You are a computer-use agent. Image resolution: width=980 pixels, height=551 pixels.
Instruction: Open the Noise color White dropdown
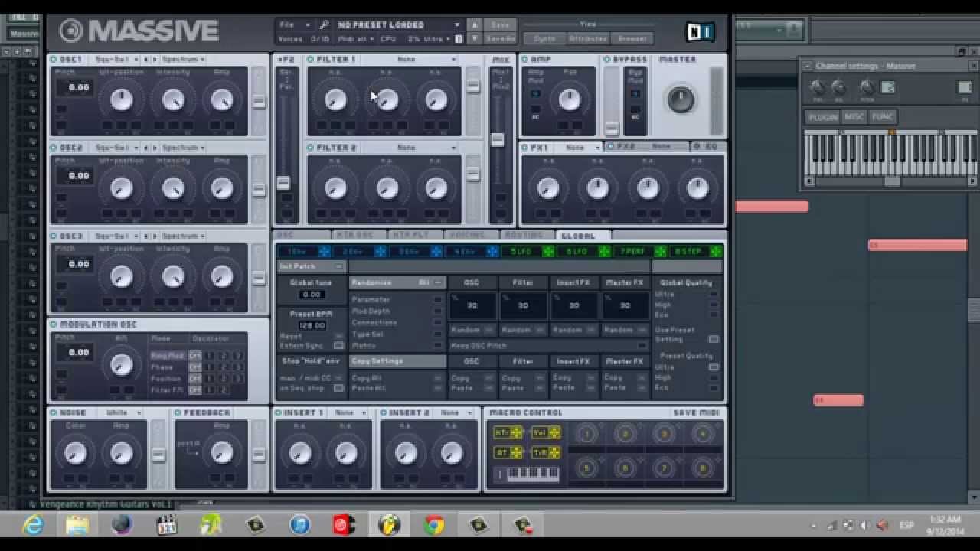click(121, 412)
